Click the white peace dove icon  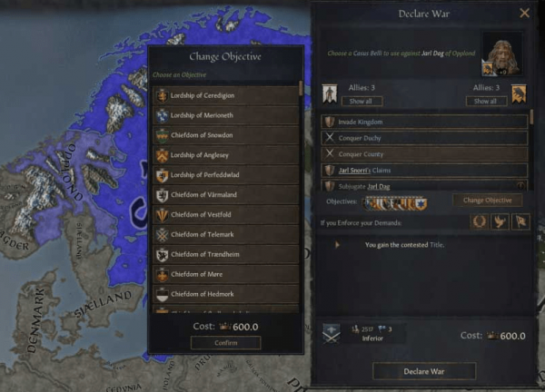[x=500, y=221]
